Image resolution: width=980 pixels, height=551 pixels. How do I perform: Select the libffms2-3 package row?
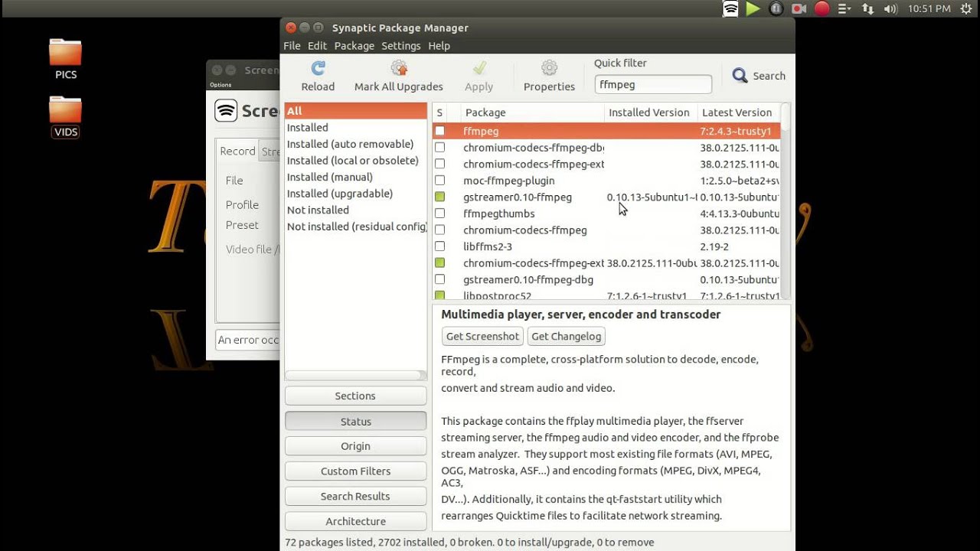606,246
